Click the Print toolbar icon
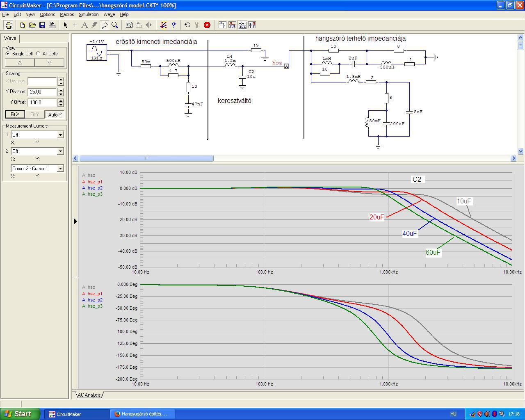Image resolution: width=525 pixels, height=420 pixels. [52, 25]
